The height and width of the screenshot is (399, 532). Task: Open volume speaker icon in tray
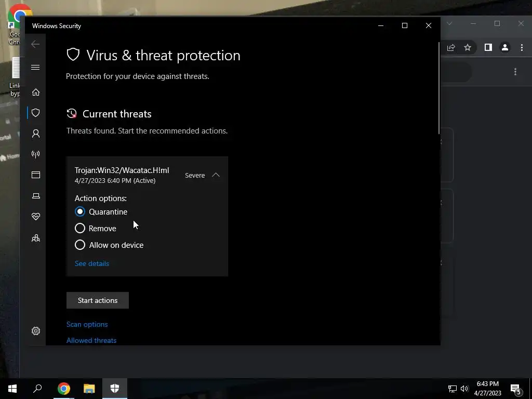[x=464, y=389]
